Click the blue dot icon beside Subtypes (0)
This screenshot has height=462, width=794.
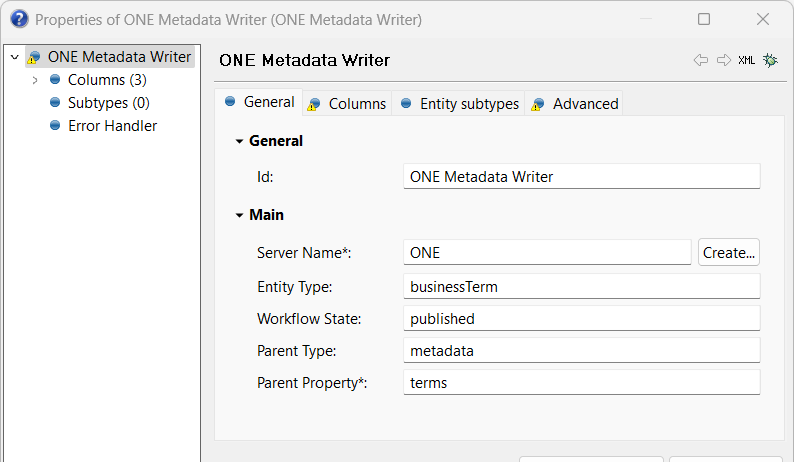(x=55, y=103)
